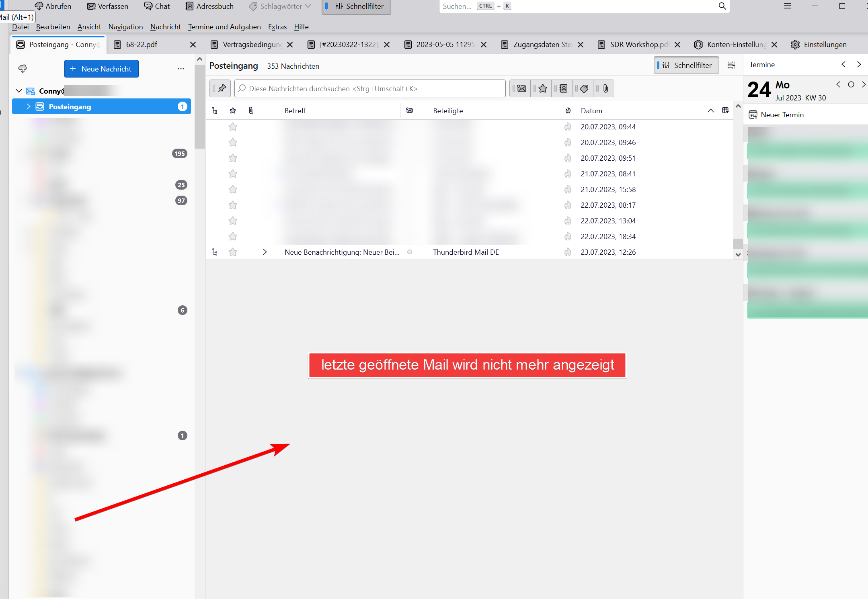Filter by starred messages icon
The height and width of the screenshot is (599, 868).
click(x=543, y=88)
